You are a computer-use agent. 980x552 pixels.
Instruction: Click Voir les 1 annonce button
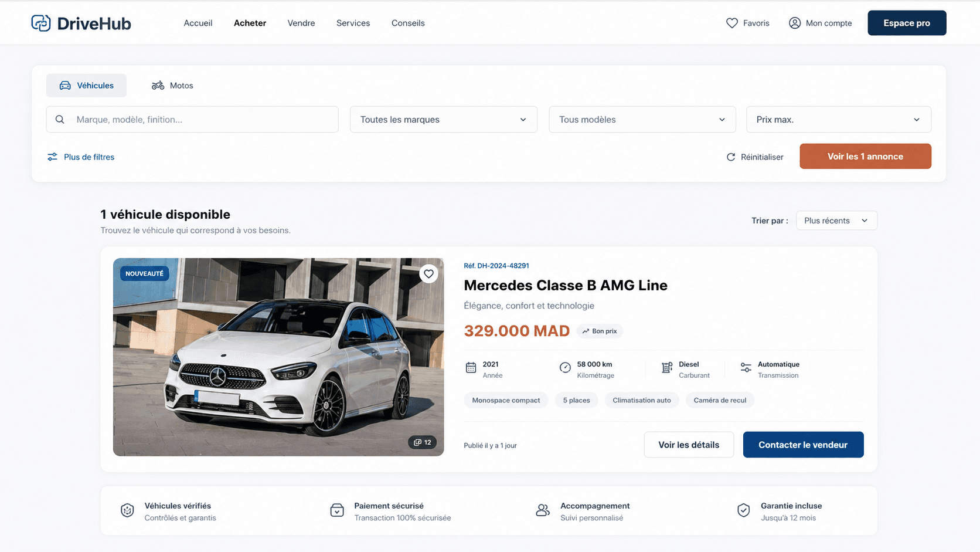pyautogui.click(x=865, y=157)
